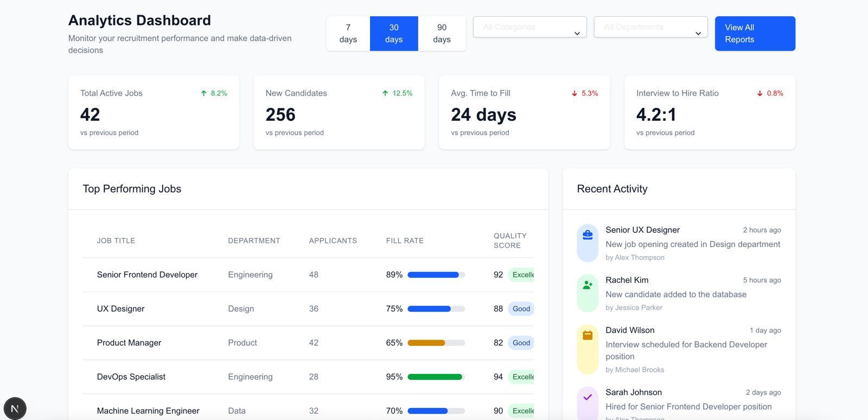
Task: Click the add-user icon beside Rachel Kim
Action: click(x=588, y=285)
